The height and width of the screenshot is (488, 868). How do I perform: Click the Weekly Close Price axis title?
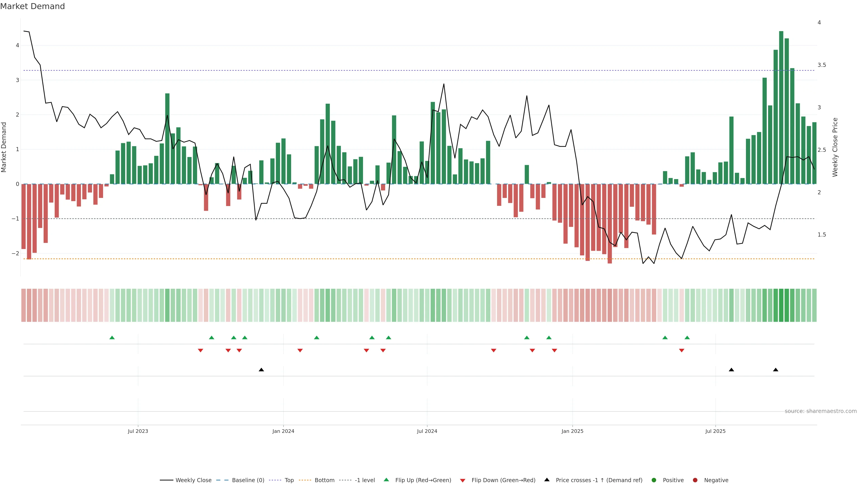[x=835, y=147]
